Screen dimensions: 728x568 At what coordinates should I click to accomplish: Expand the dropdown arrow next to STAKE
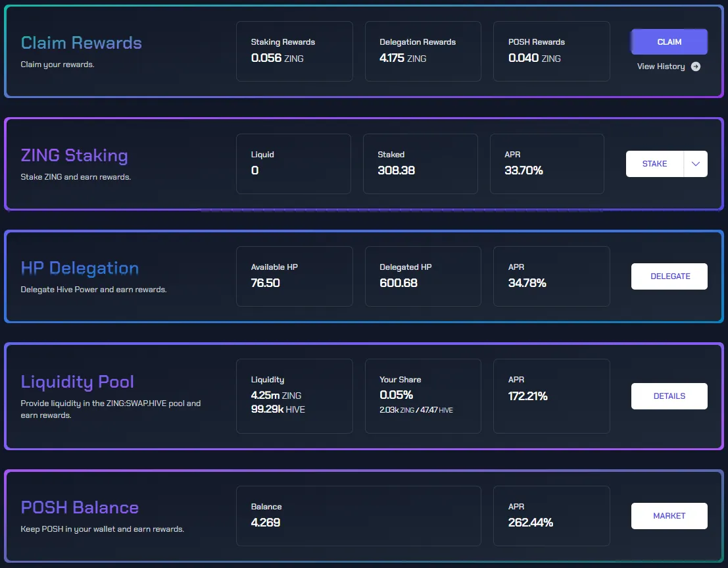coord(696,164)
